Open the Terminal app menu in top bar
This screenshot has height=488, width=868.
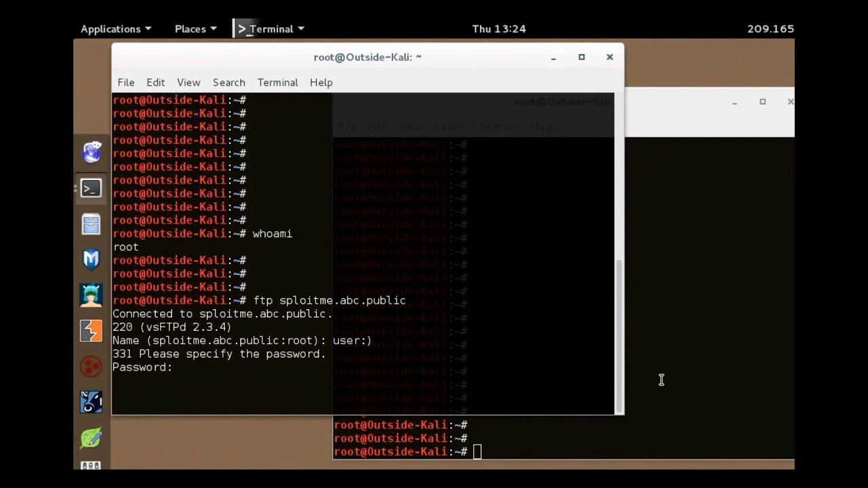point(270,28)
